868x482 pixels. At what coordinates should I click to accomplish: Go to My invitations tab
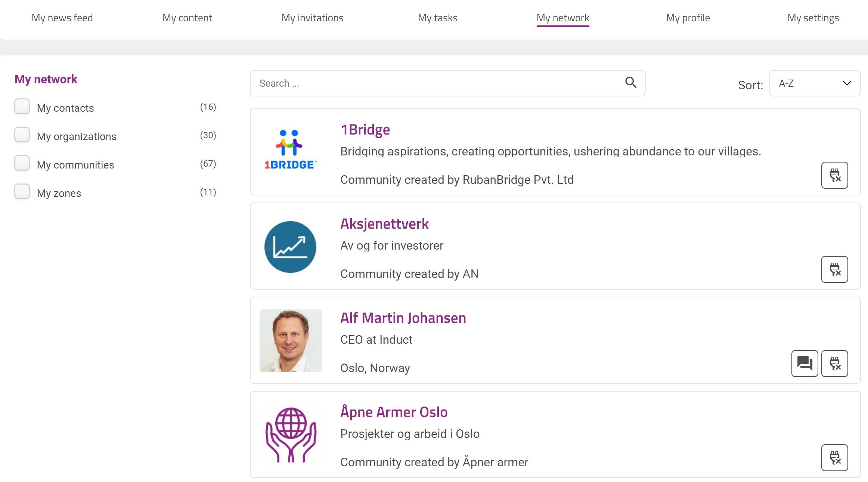click(313, 18)
